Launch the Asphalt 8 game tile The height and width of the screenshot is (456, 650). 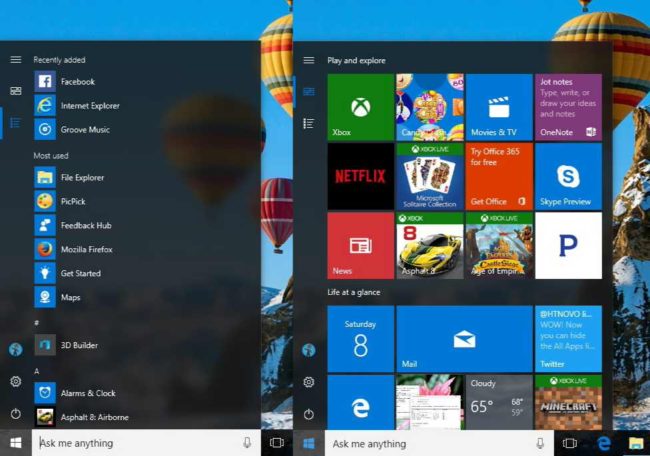click(430, 246)
